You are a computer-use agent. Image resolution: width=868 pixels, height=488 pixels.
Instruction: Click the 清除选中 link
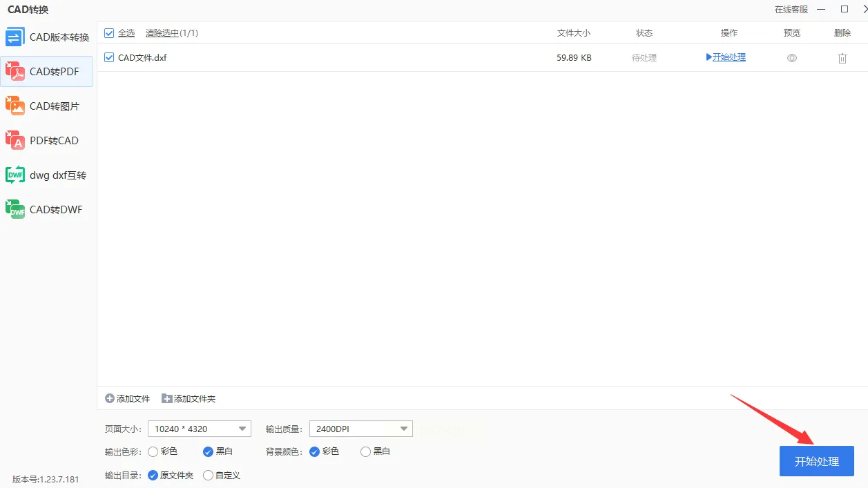[162, 33]
